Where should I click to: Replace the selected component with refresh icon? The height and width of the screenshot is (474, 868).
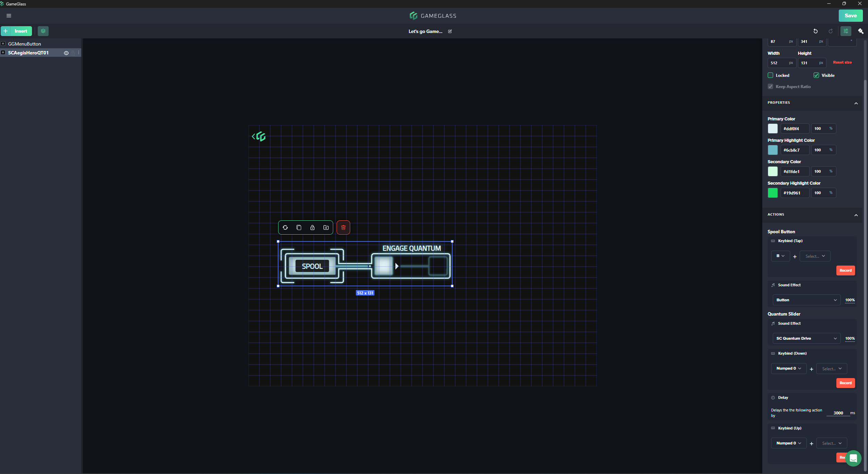285,227
